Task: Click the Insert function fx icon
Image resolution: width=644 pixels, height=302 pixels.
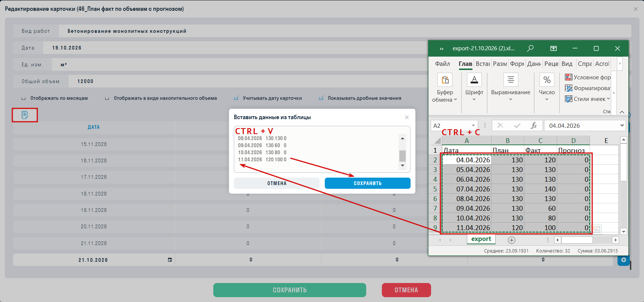Action: (534, 126)
